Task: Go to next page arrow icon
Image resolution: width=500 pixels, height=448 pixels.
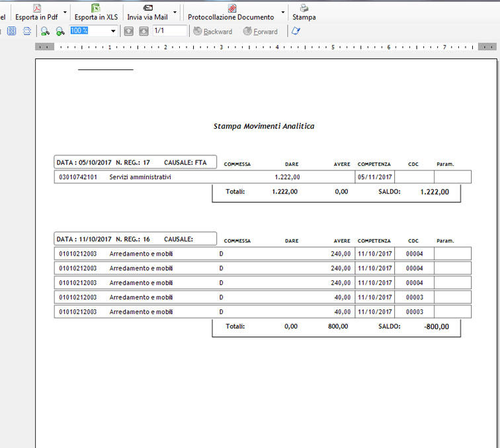Action: pyautogui.click(x=144, y=31)
